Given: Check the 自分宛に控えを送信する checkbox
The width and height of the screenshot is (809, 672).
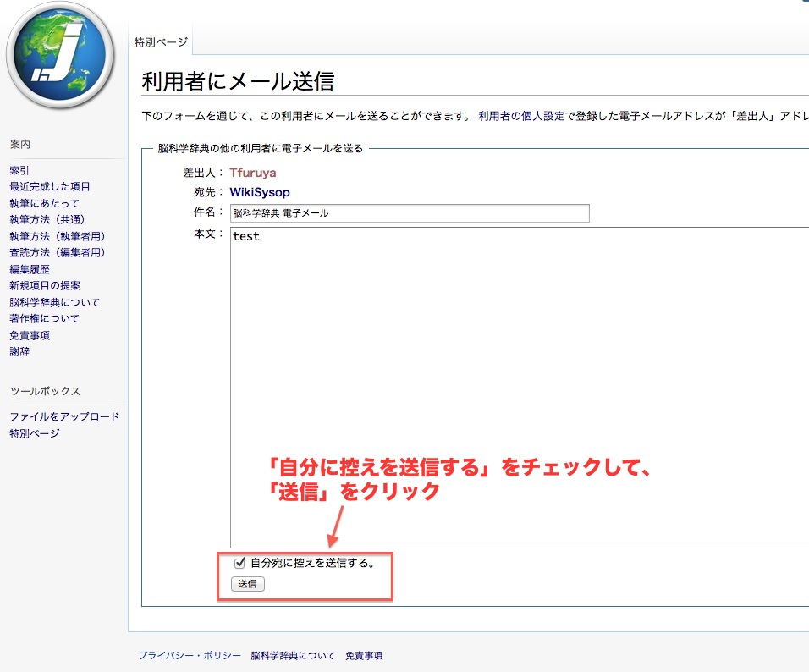Looking at the screenshot, I should (x=240, y=562).
